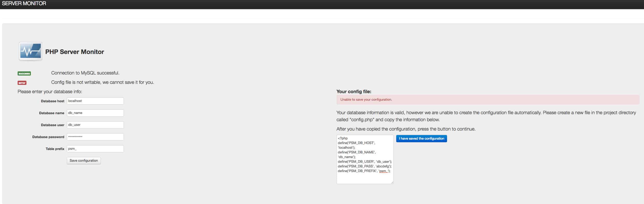Click the Database password label

tap(48, 137)
